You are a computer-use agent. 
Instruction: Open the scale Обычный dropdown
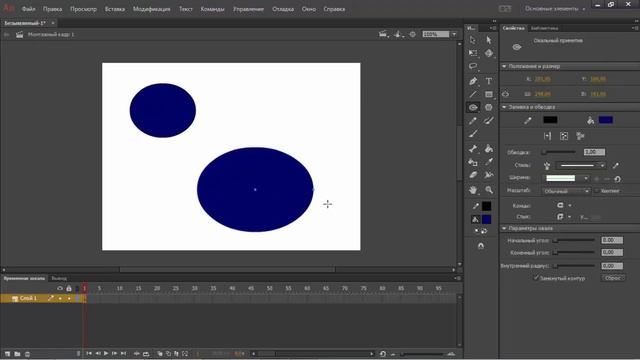(566, 191)
